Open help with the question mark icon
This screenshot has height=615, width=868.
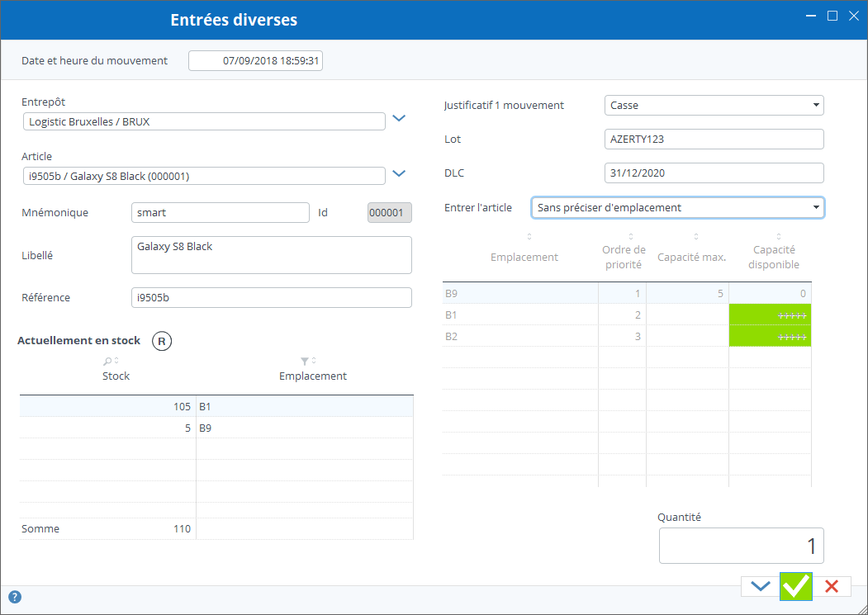(x=14, y=597)
